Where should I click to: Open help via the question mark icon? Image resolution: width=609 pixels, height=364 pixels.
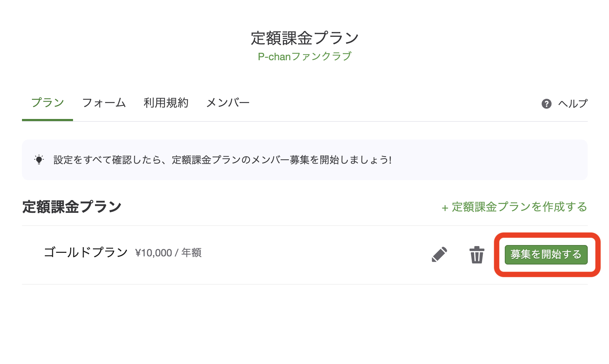coord(546,103)
